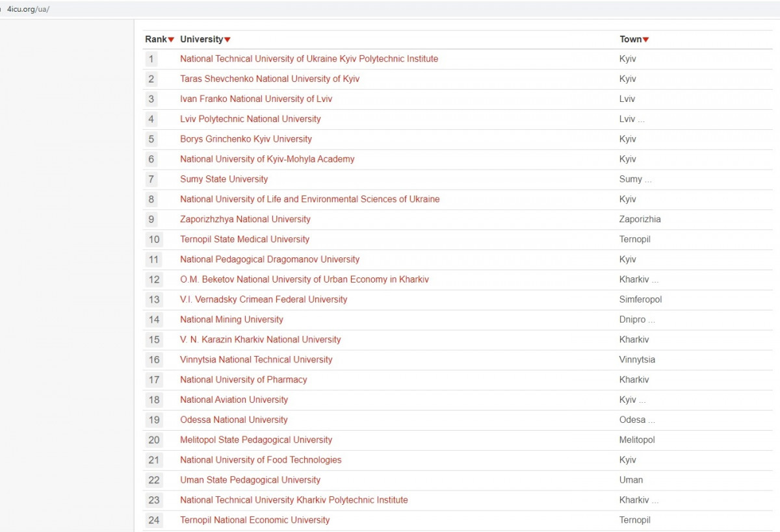Sort table by Town column arrow
Viewport: 780px width, 532px height.
(x=645, y=40)
